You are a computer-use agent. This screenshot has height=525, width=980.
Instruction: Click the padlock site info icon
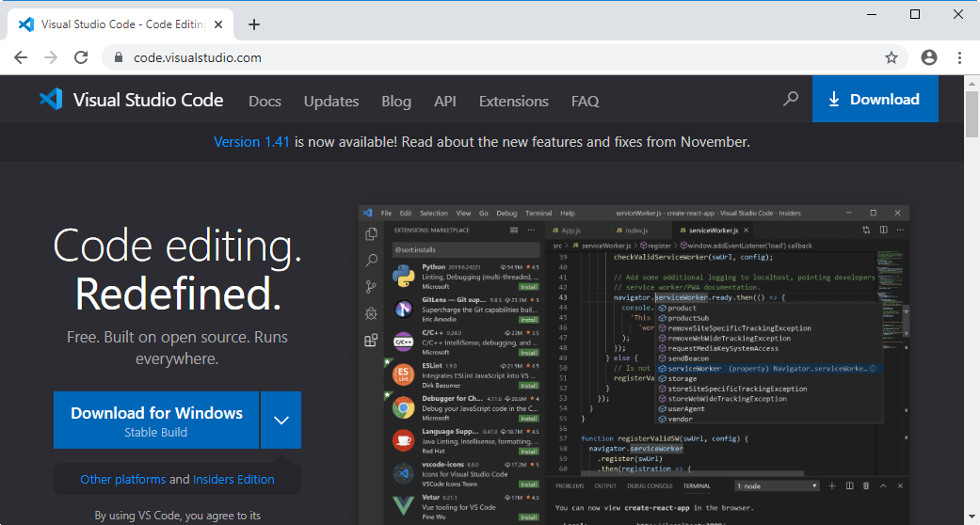[x=120, y=57]
